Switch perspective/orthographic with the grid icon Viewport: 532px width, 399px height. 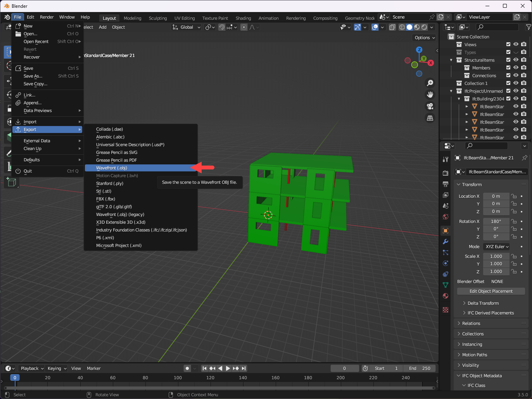pyautogui.click(x=430, y=118)
